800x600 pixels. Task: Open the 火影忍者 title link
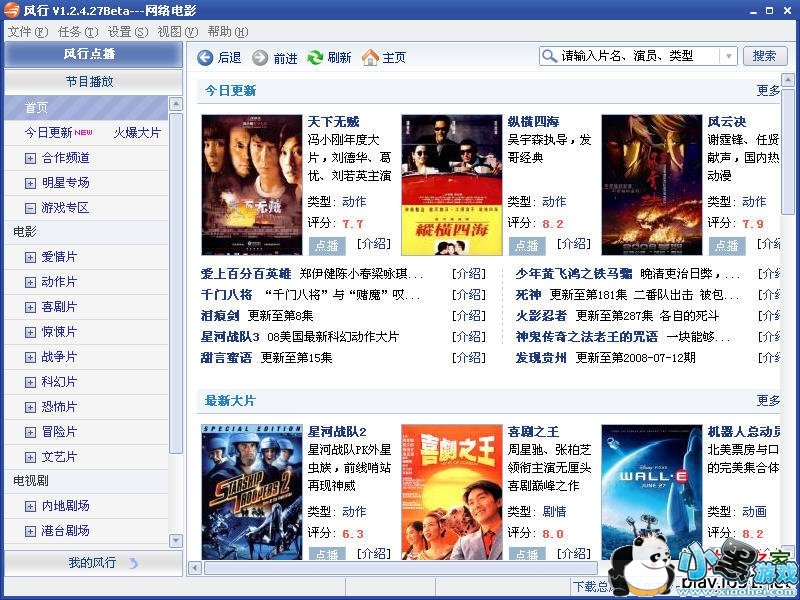point(541,316)
